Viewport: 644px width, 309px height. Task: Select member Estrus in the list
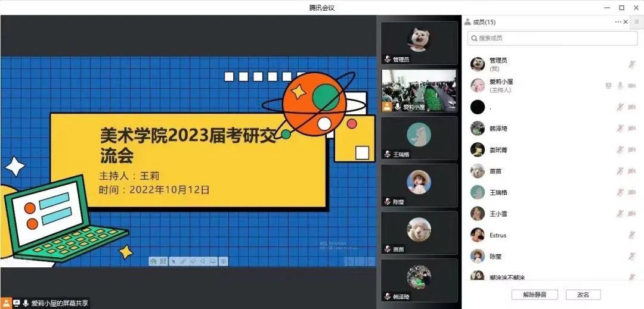[x=497, y=235]
